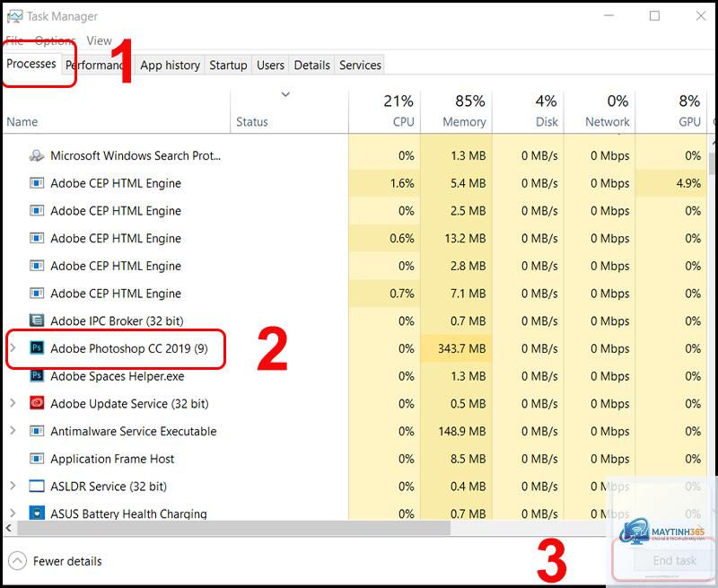Expand the Adobe Photoshop CC 2019 process group
Image resolution: width=718 pixels, height=588 pixels.
(13, 348)
